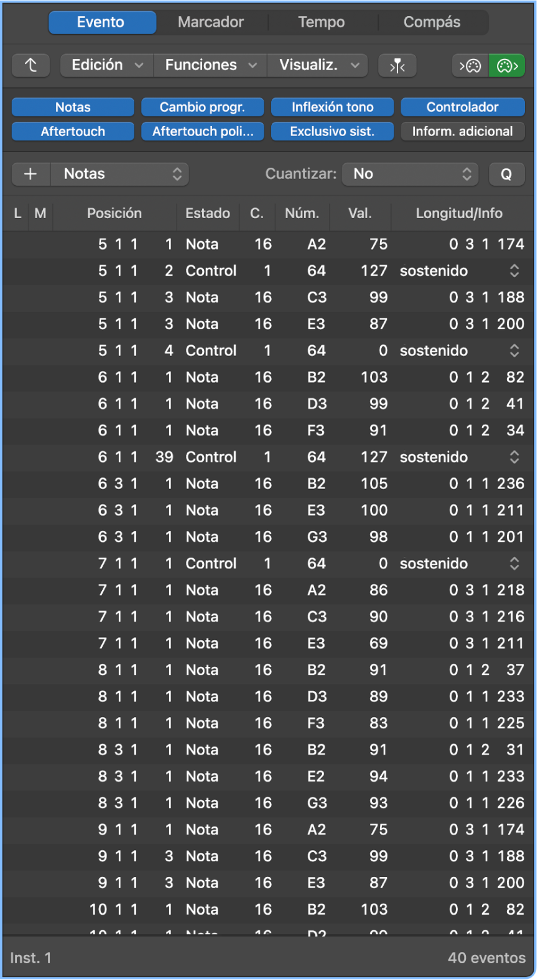Click the Catch Playhead button
538x980 pixels.
pos(397,65)
